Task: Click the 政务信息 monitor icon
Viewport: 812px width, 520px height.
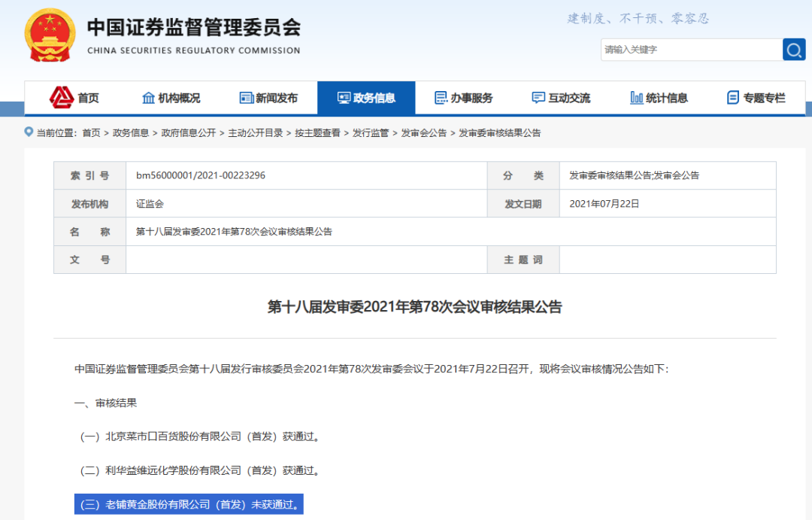Action: [x=344, y=98]
